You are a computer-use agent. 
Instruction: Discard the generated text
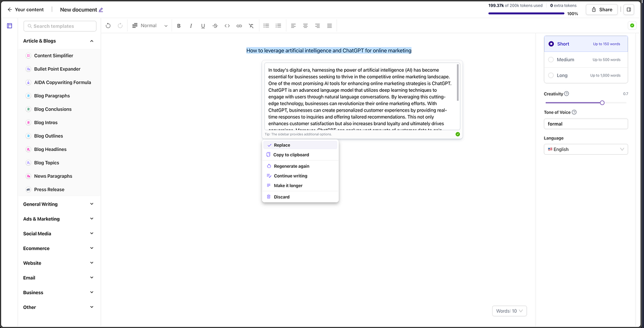[x=300, y=197]
